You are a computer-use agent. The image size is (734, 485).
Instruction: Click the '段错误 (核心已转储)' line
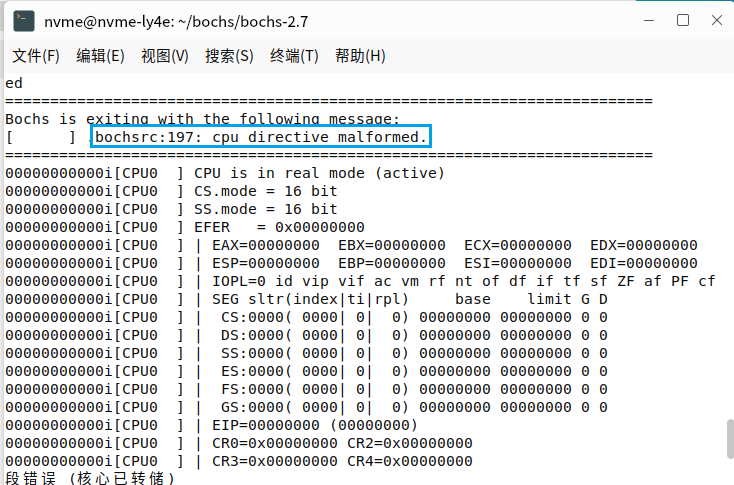[x=90, y=478]
